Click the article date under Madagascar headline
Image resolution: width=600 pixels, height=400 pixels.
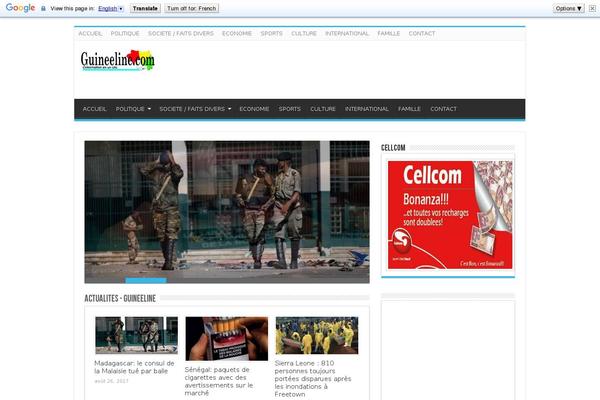click(111, 381)
